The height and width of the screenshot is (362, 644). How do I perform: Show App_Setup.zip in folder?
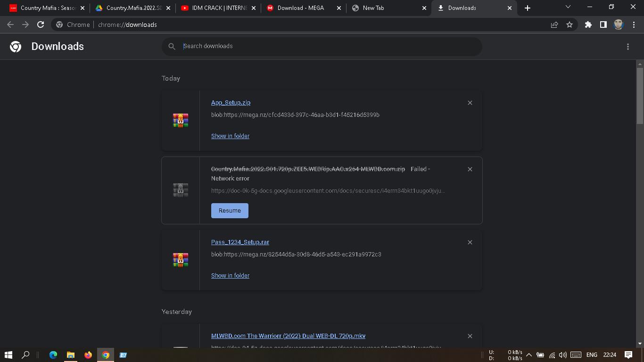click(230, 136)
